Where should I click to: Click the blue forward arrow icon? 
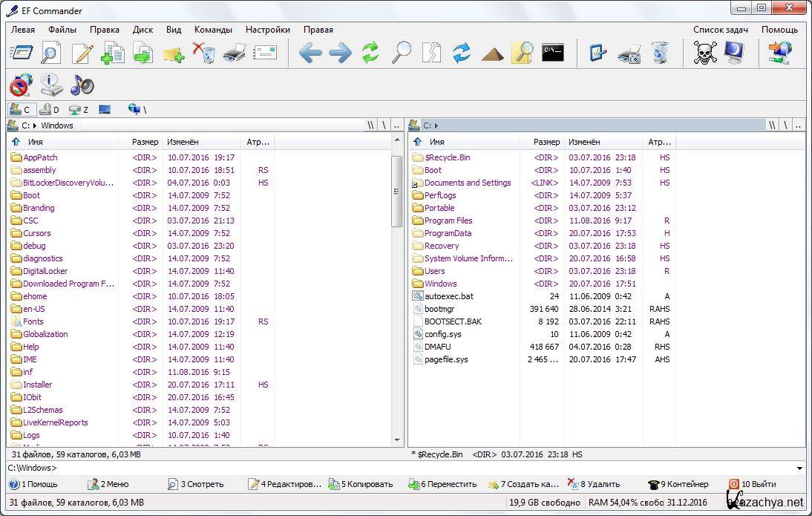coord(340,53)
